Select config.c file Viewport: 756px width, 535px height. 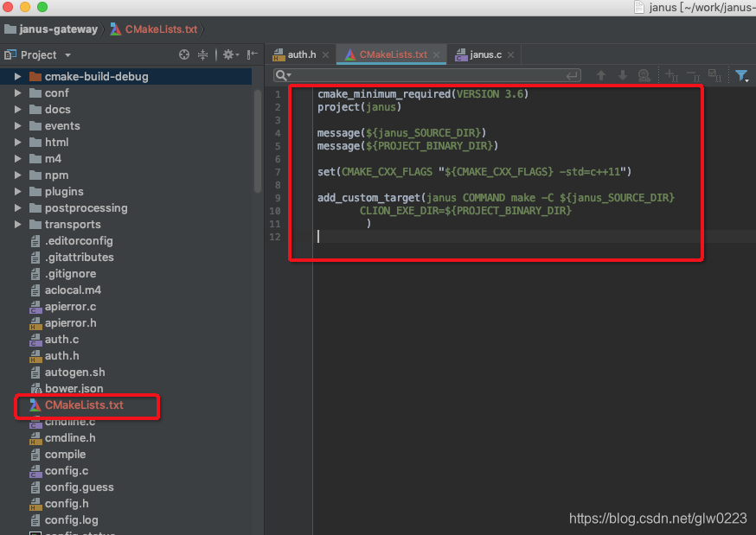(67, 470)
